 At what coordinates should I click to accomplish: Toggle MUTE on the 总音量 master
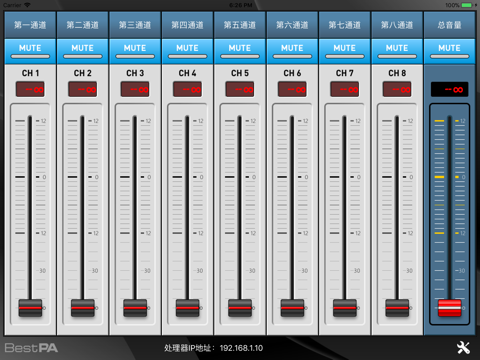tap(449, 51)
